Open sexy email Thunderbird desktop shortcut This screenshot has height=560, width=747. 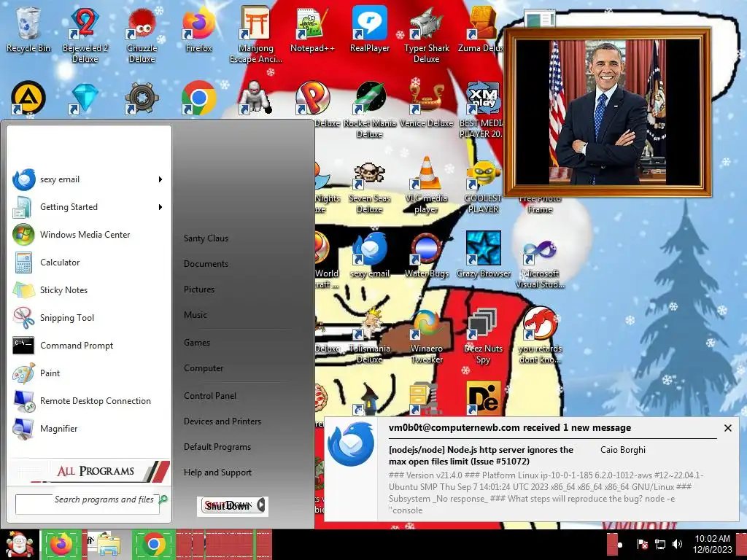tap(370, 254)
